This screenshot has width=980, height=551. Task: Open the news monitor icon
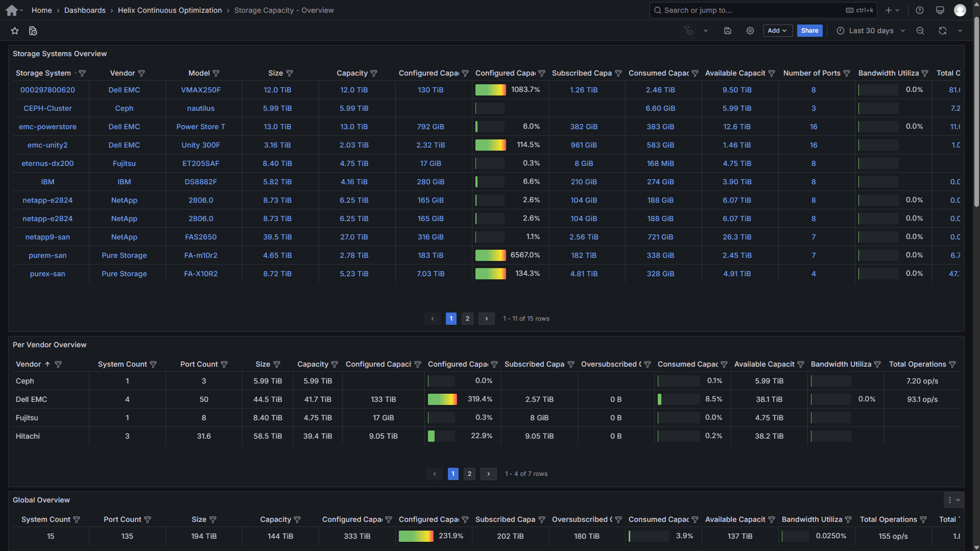pyautogui.click(x=940, y=10)
